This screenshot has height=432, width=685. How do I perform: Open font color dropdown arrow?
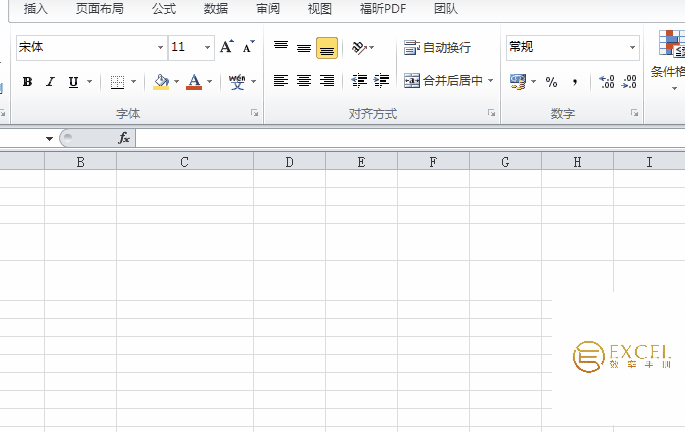[210, 82]
